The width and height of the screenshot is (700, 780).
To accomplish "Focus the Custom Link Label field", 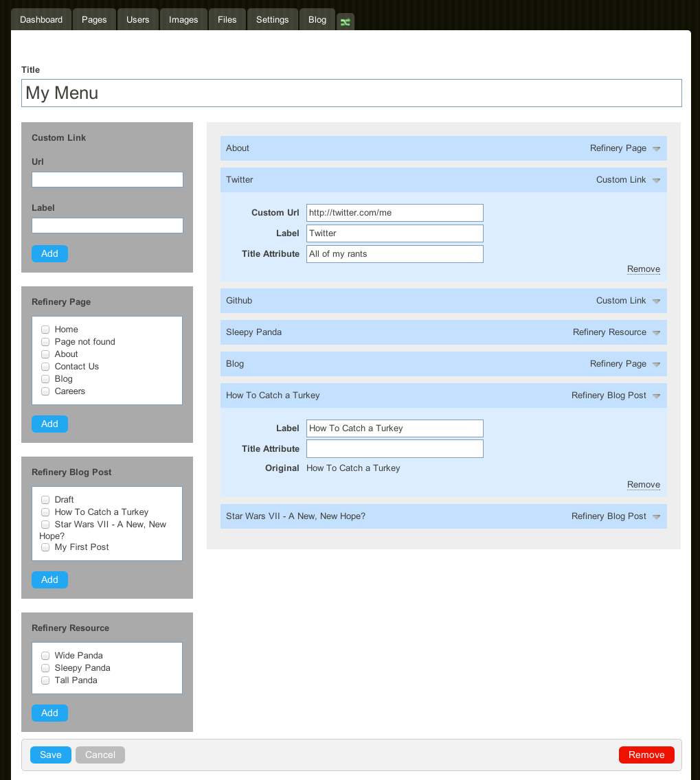I will click(107, 225).
